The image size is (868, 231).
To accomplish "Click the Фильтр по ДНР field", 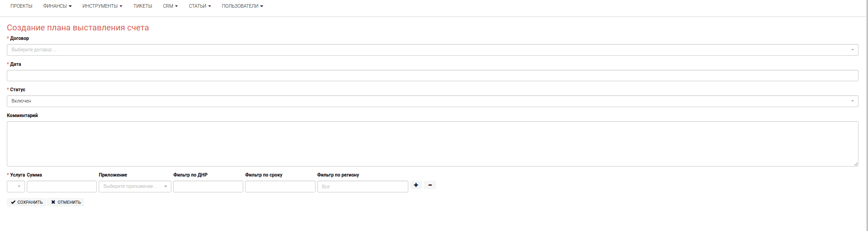I will pyautogui.click(x=208, y=187).
